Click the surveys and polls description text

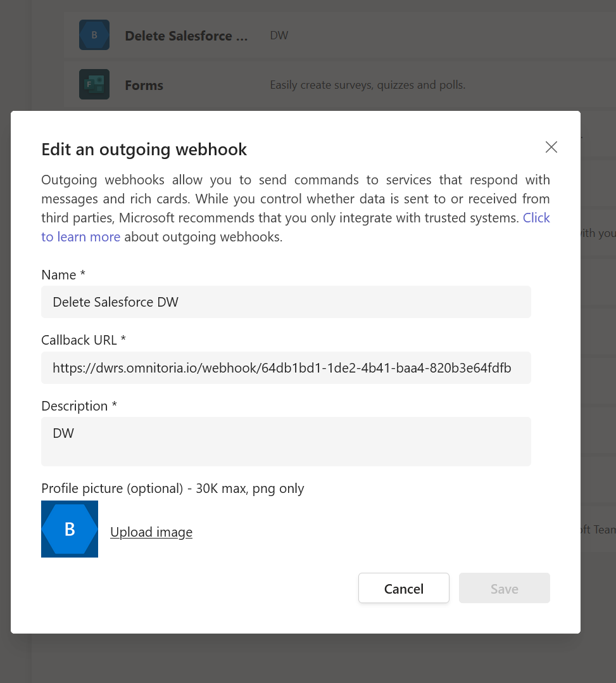tap(368, 84)
